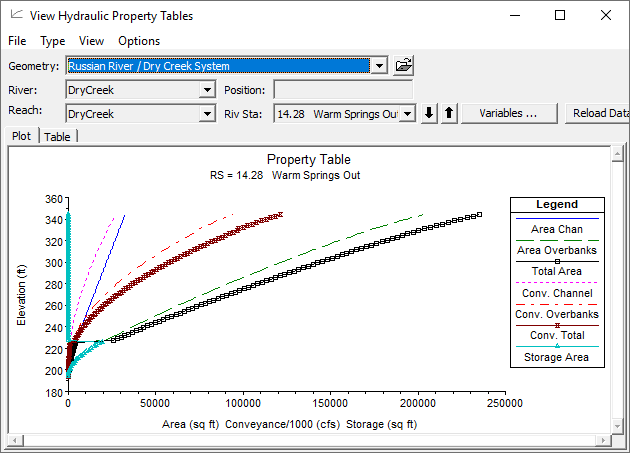
Task: Expand the Reach dropdown
Action: (207, 114)
